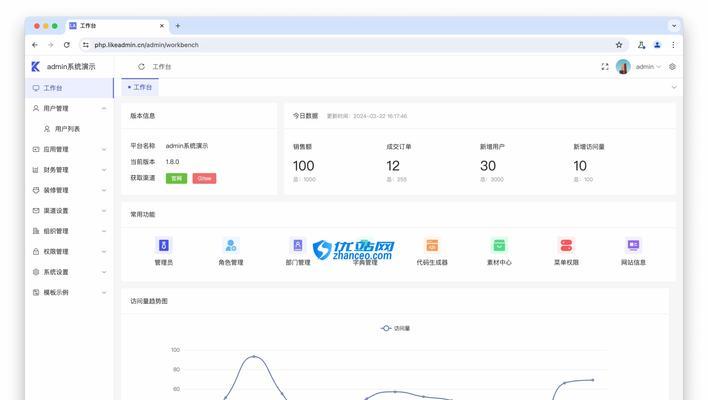The width and height of the screenshot is (708, 400).
Task: Expand the 渠道设置 sidebar group
Action: click(104, 211)
